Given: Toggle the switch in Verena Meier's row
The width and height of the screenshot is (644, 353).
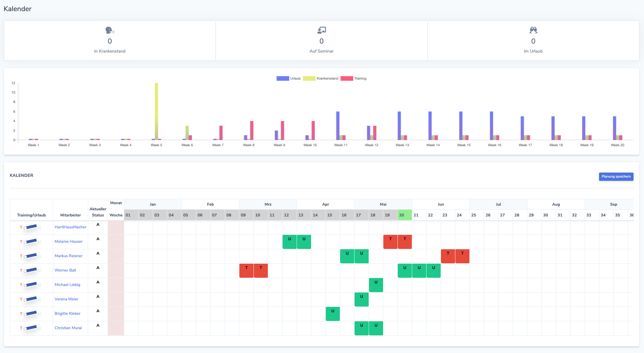Looking at the screenshot, I should click(x=30, y=299).
